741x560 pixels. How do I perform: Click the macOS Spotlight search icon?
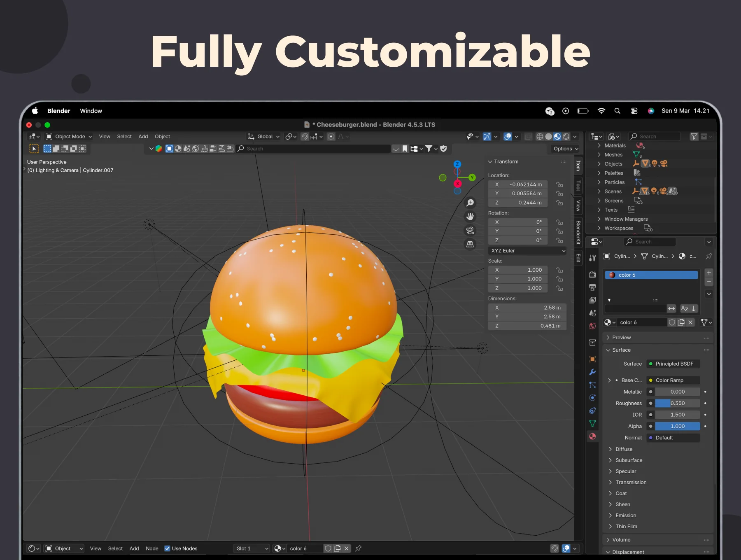(617, 111)
